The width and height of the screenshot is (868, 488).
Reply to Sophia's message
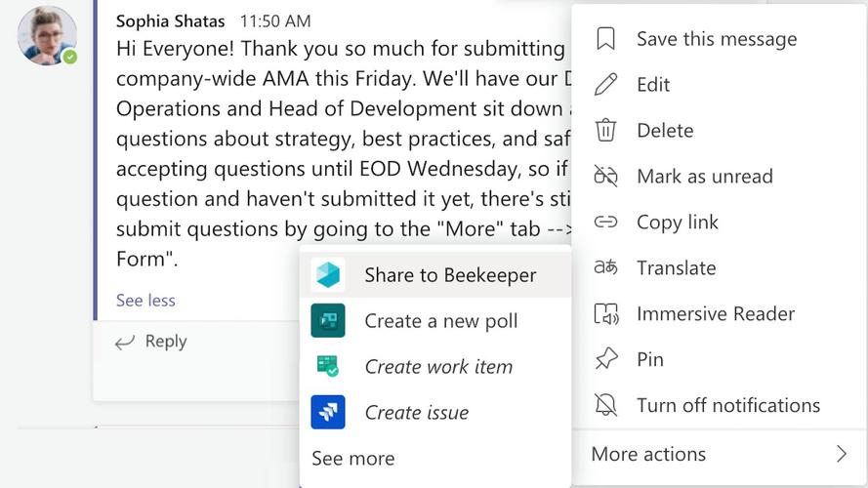point(151,342)
